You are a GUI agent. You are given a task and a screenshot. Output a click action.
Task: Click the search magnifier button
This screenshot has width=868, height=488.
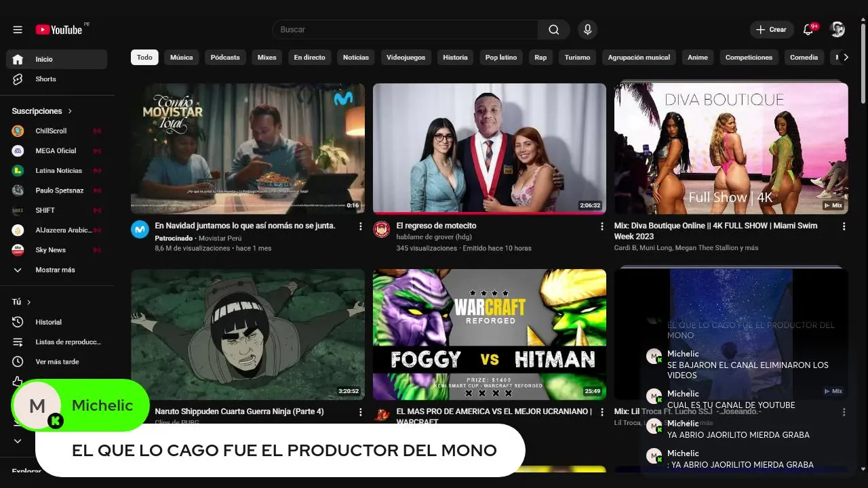554,30
